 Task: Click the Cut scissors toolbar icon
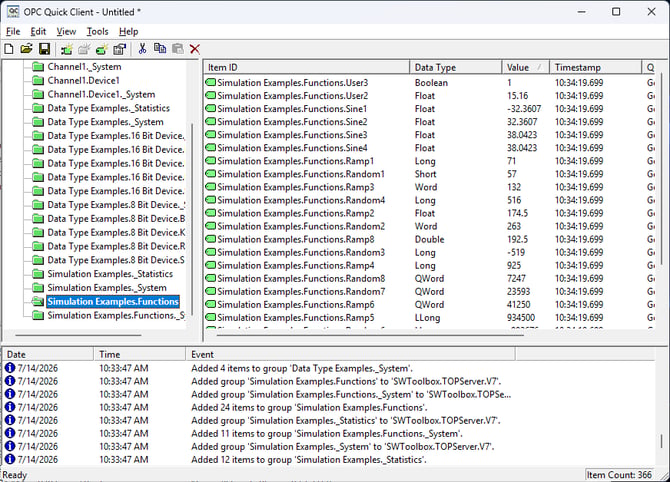click(142, 49)
